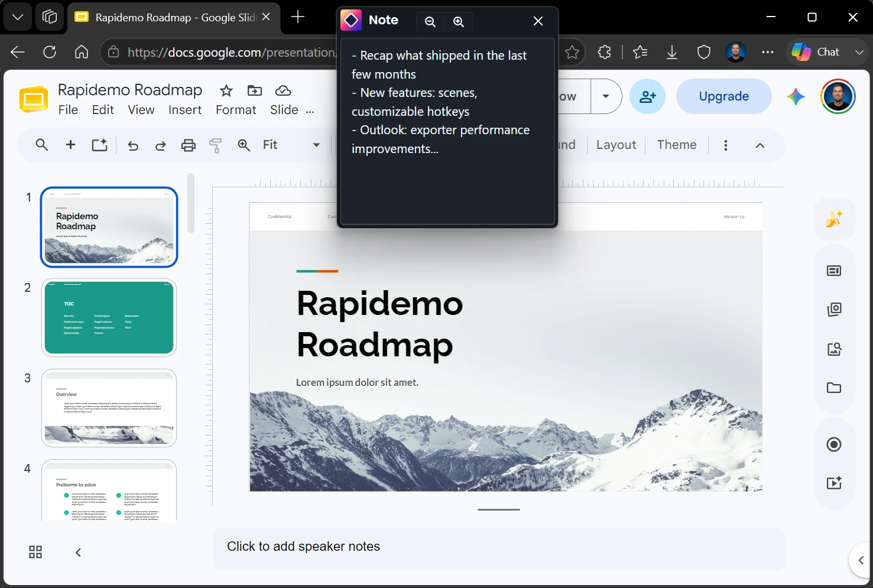Insert a slide with template sparkle
Screen dimensions: 873x588
coord(99,145)
